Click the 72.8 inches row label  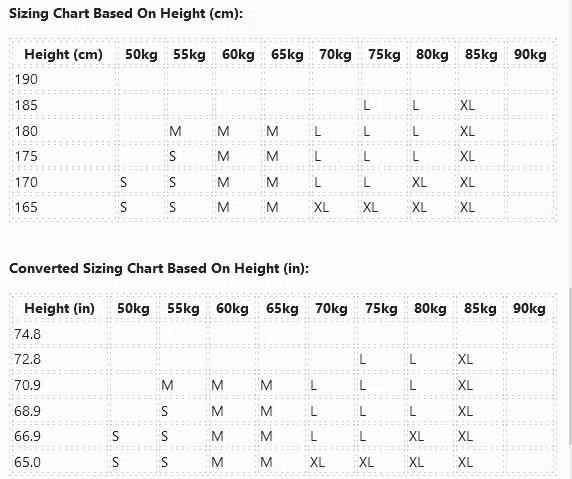[x=27, y=359]
